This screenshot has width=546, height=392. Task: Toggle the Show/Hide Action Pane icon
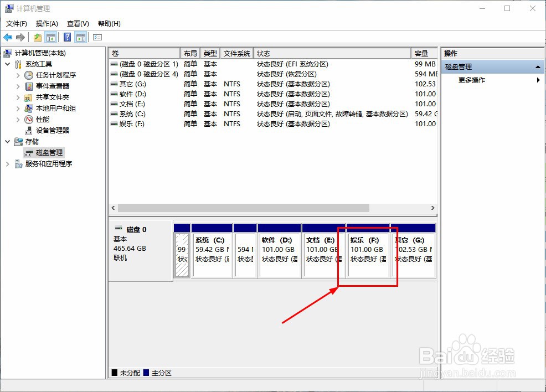[x=81, y=37]
